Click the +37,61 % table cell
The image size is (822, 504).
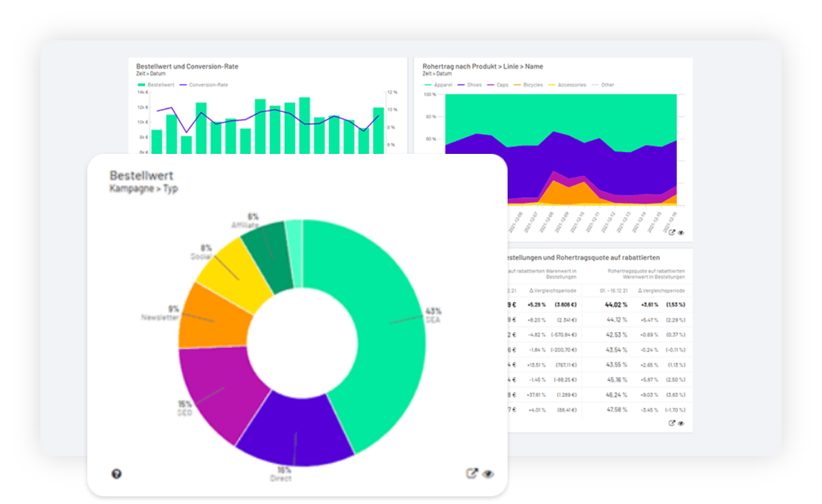535,394
